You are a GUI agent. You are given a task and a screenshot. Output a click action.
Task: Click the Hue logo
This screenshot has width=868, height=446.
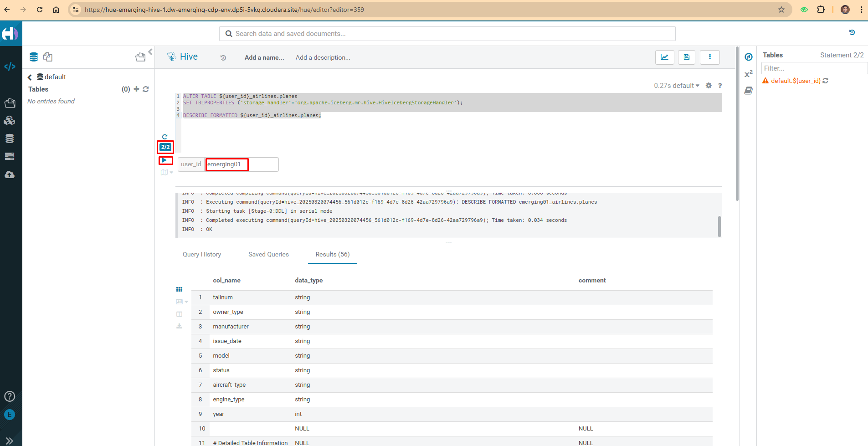[x=10, y=34]
